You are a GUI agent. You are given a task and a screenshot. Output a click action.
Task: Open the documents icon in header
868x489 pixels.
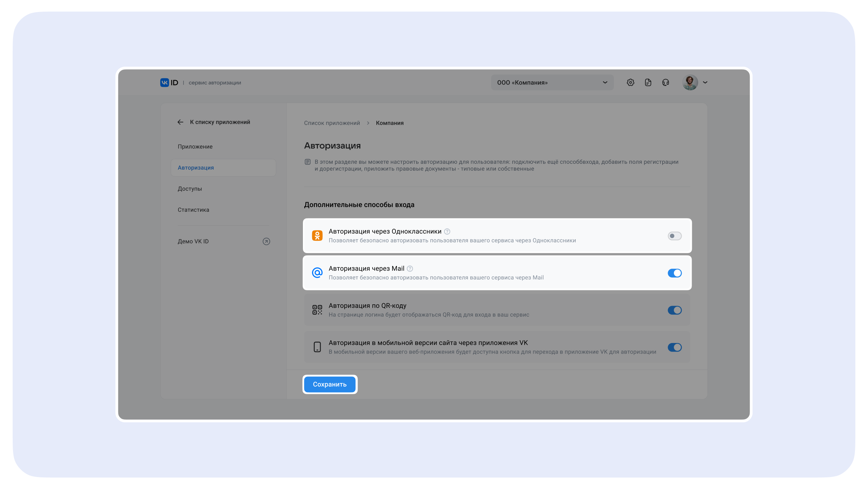pyautogui.click(x=648, y=82)
